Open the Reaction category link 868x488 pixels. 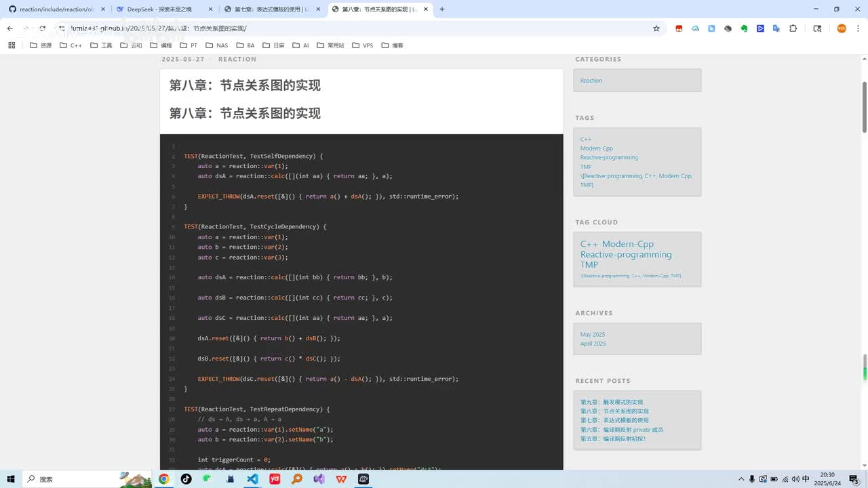(591, 81)
